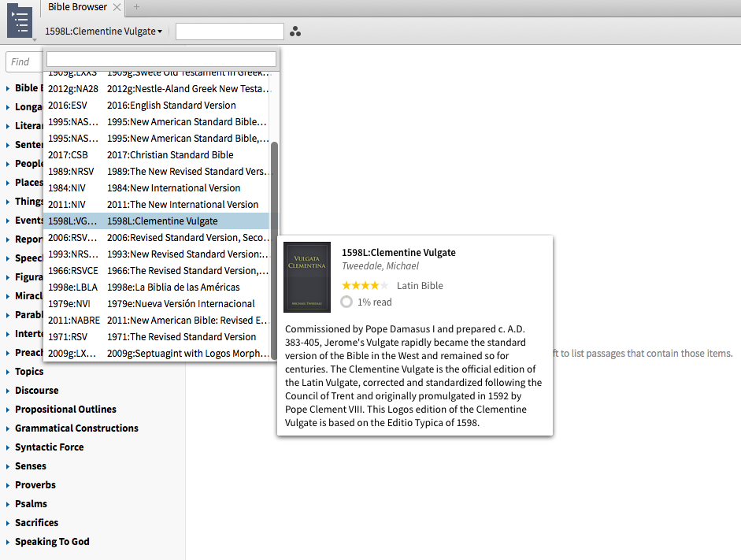Close the Bible Browser tab
The width and height of the screenshot is (741, 560).
click(117, 7)
